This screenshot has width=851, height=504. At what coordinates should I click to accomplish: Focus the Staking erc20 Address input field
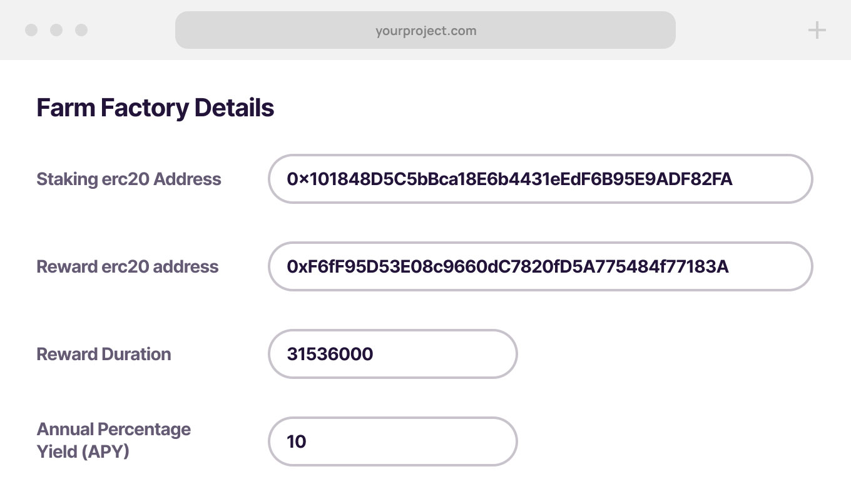770,179
